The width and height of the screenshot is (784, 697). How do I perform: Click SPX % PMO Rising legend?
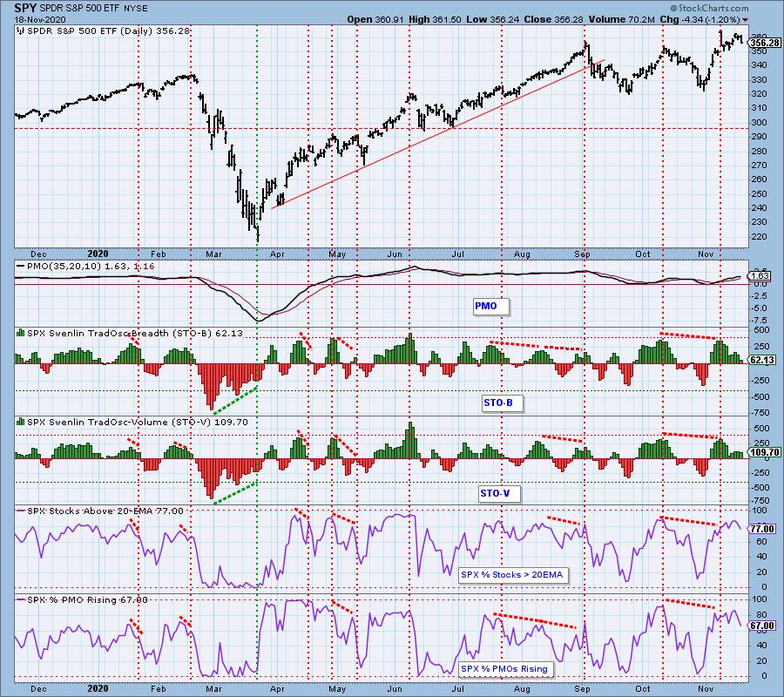coord(87,600)
